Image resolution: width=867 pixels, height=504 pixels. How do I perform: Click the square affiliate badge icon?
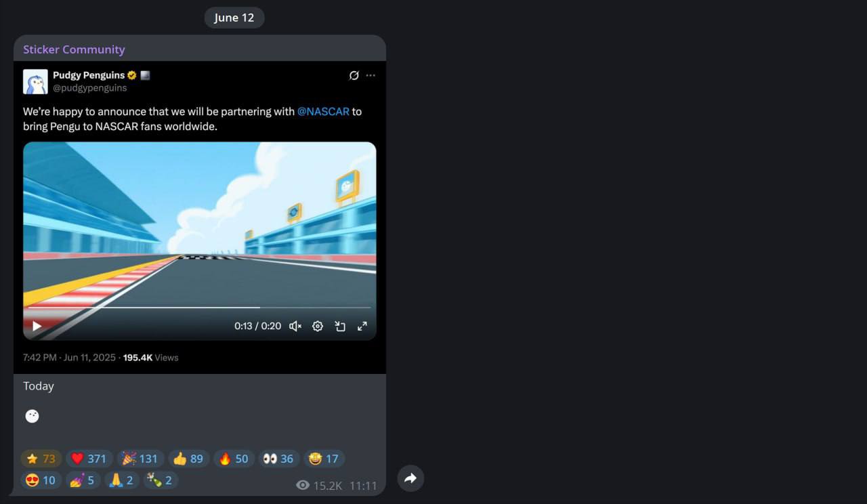point(145,75)
